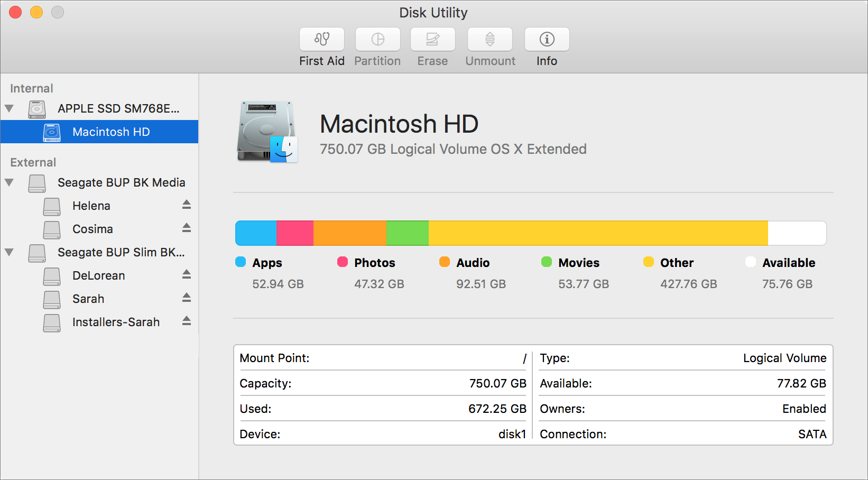Eject the DeLorean volume
Image resolution: width=868 pixels, height=480 pixels.
tap(187, 274)
